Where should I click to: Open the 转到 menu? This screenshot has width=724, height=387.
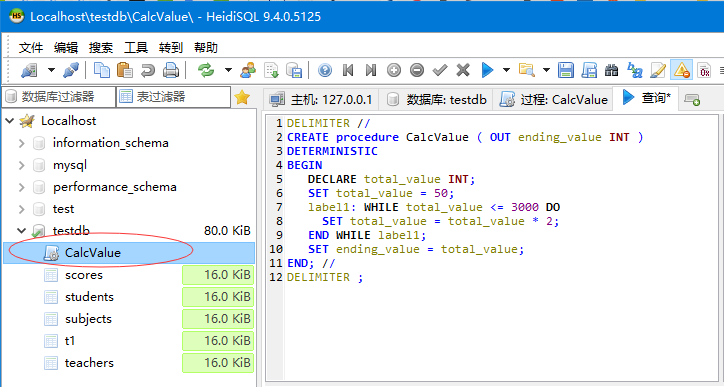click(171, 48)
